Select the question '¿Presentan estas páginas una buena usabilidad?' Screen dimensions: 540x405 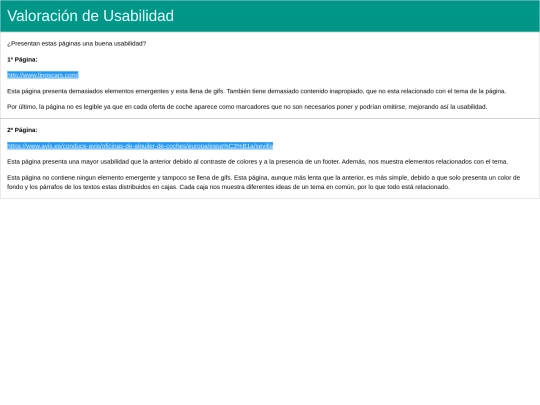[x=76, y=44]
